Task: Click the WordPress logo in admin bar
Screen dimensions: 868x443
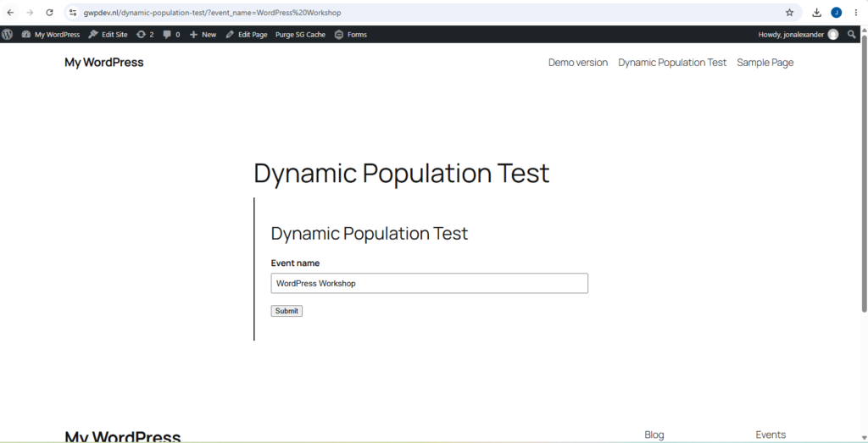Action: point(7,34)
